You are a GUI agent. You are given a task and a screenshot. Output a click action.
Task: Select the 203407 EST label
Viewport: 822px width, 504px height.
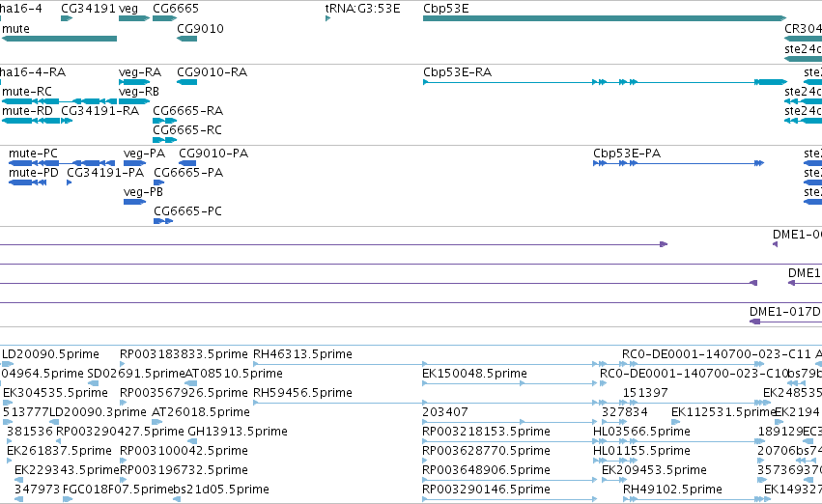point(444,412)
